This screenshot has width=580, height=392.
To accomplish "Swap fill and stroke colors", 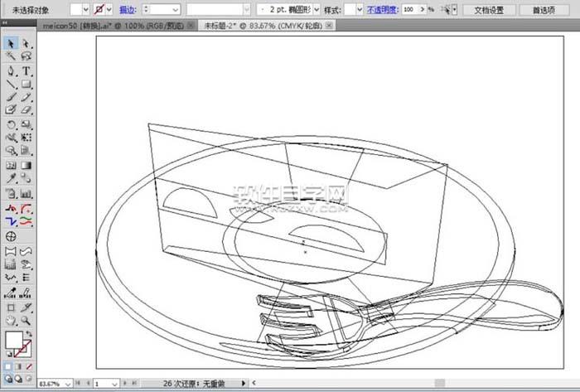I will pos(29,334).
